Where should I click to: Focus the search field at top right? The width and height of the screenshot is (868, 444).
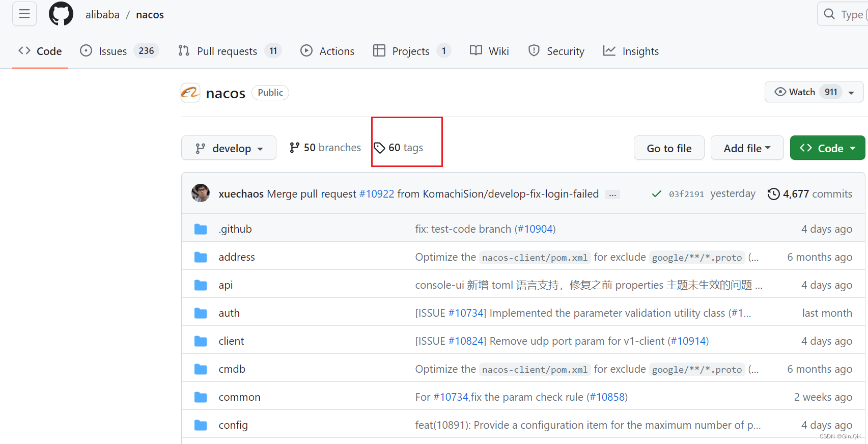click(843, 14)
